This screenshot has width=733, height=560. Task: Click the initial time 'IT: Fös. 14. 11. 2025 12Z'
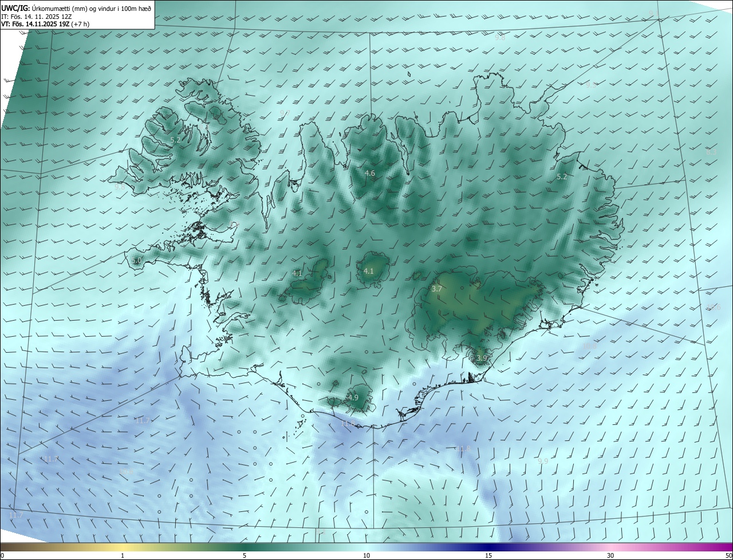37,17
